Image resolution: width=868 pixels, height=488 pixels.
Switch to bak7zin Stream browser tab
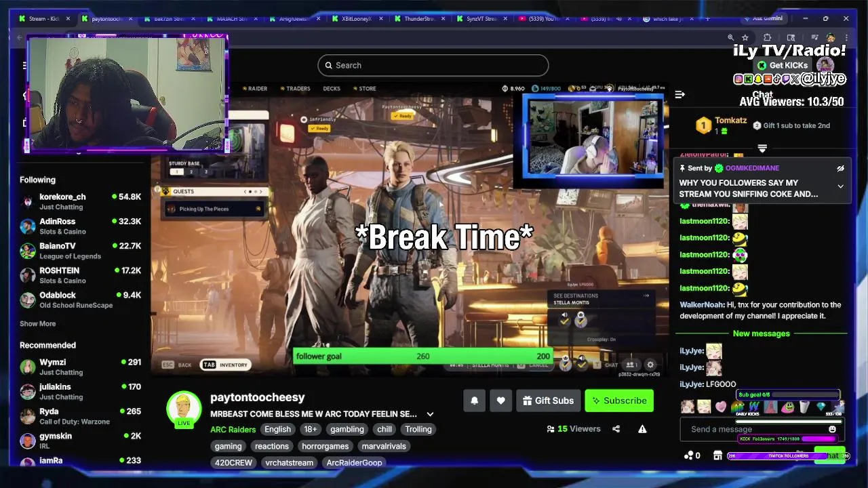pos(170,19)
